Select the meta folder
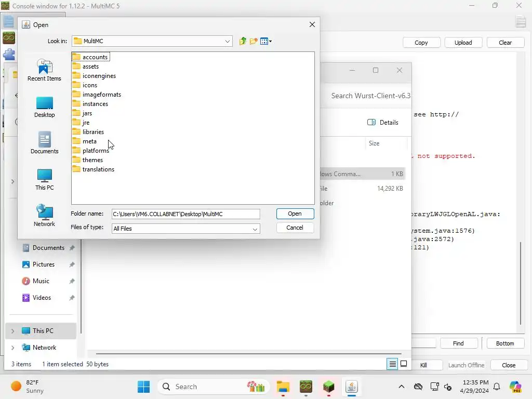The image size is (532, 399). (85, 141)
